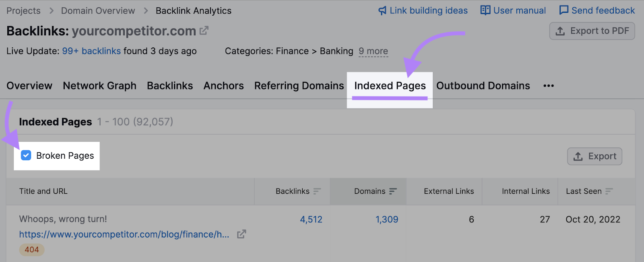Select the Anchors tab
Screen dimensions: 644x262
click(x=223, y=86)
